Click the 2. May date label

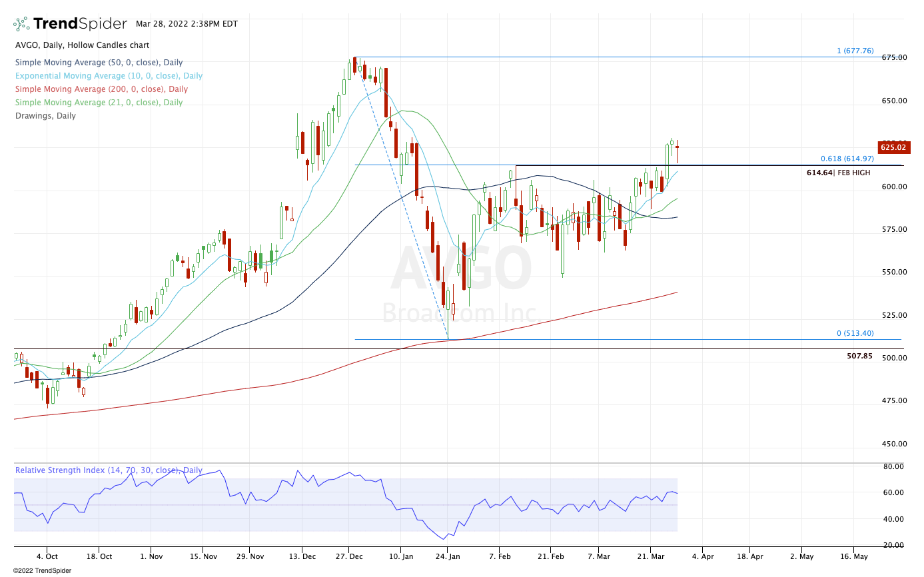803,556
